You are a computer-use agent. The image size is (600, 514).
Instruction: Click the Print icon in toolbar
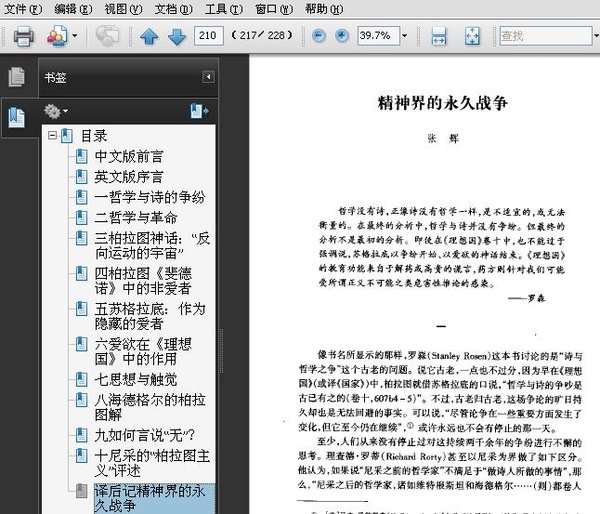[24, 36]
